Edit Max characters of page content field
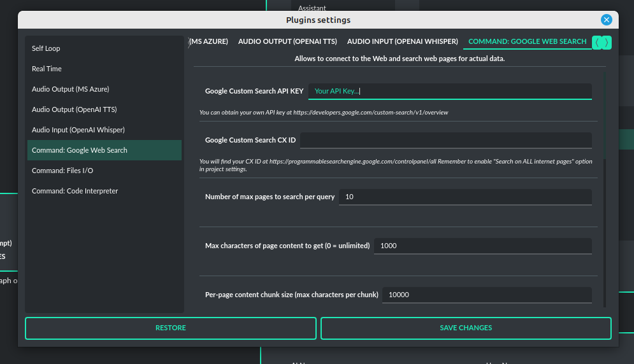This screenshot has height=364, width=634. [483, 246]
